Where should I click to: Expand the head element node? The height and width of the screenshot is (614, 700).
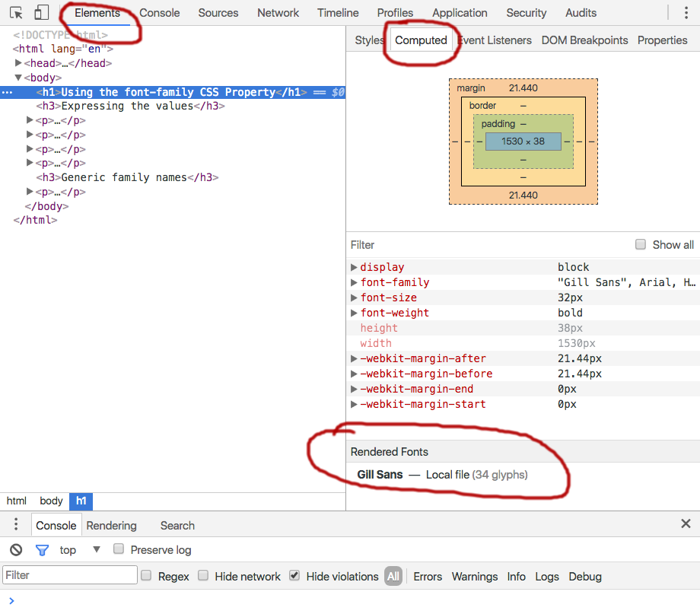(18, 63)
